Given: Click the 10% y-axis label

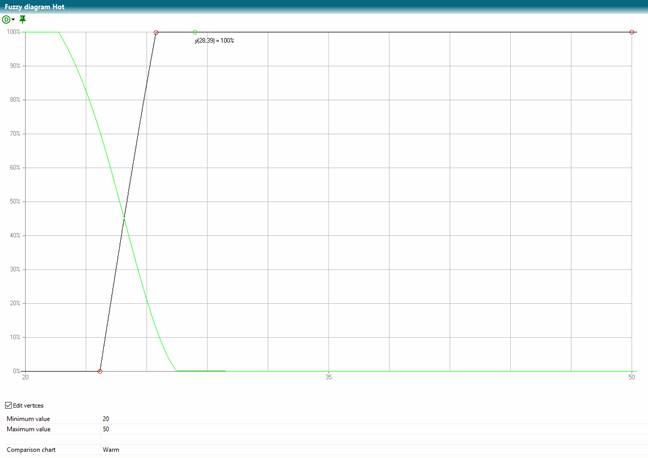Looking at the screenshot, I should [15, 337].
